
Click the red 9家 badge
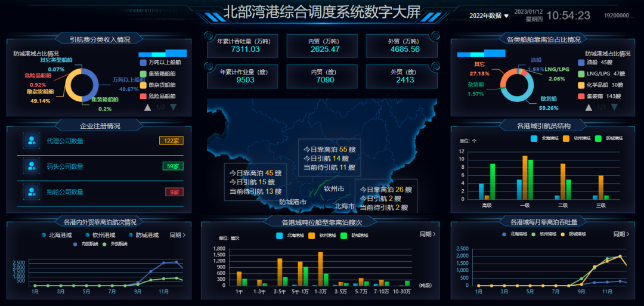point(175,192)
